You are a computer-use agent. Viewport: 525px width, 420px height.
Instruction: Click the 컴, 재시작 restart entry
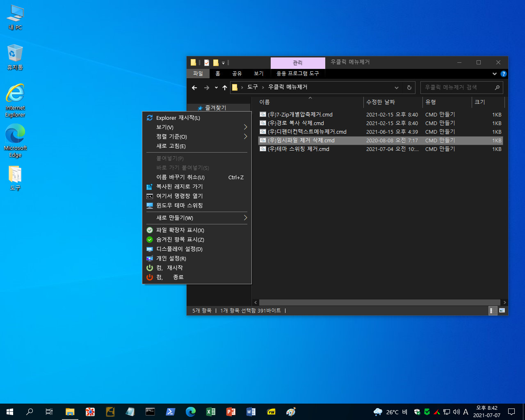coord(197,268)
